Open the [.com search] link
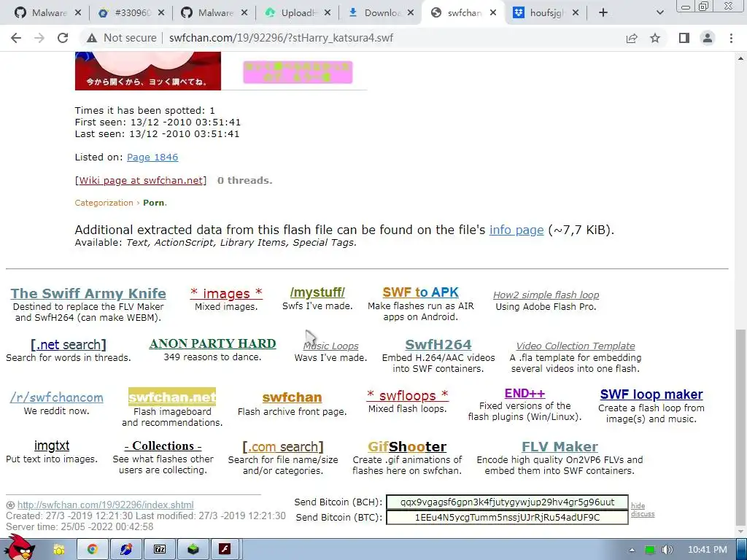 283,447
